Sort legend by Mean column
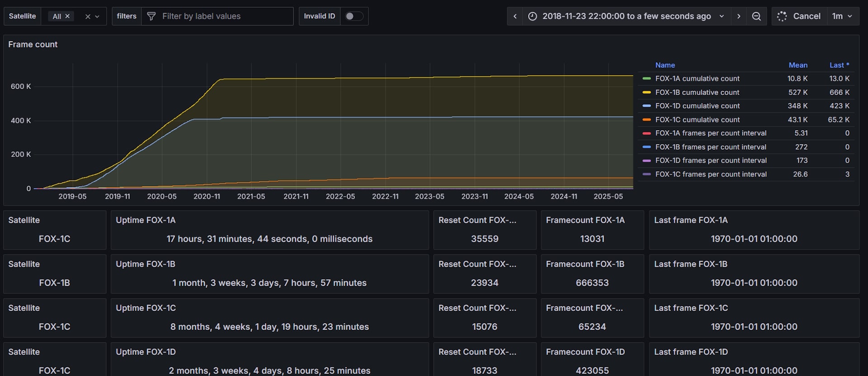Viewport: 868px width, 376px height. (798, 65)
